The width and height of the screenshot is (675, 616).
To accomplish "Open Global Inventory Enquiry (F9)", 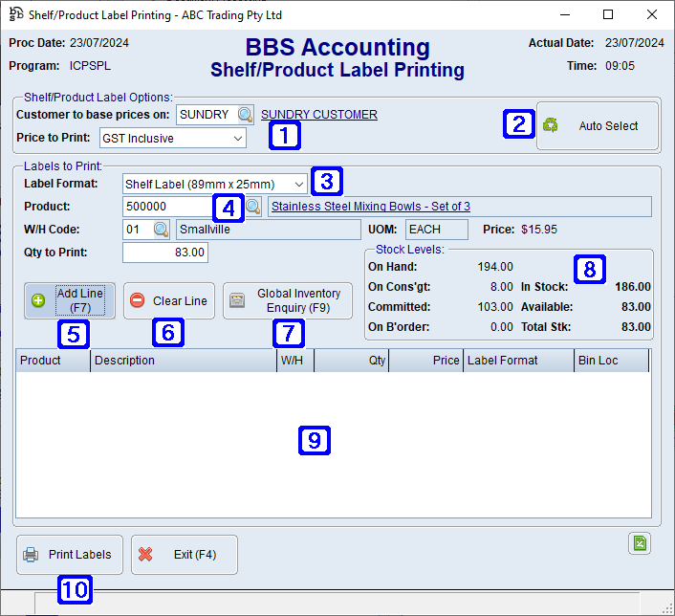I will [287, 300].
